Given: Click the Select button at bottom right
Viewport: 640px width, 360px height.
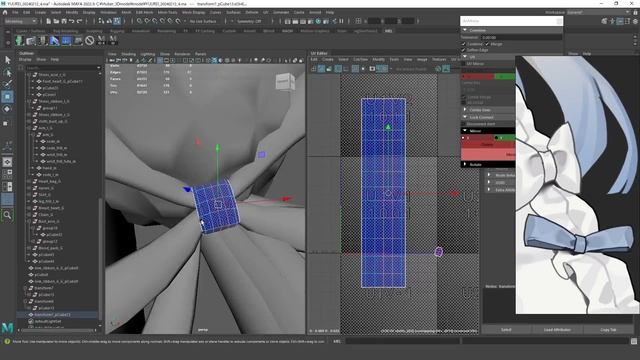Looking at the screenshot, I should point(506,329).
